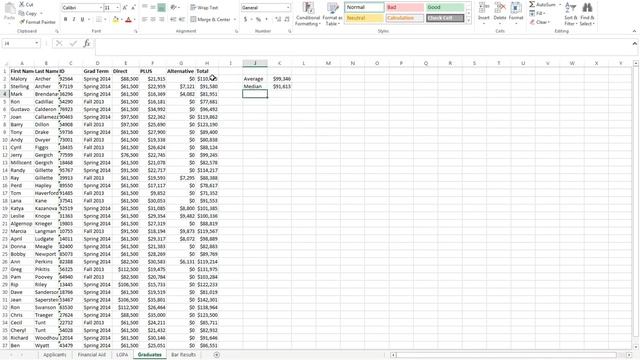Screen dimensions: 640x360
Task: Toggle bold formatting
Action: pyautogui.click(x=65, y=20)
